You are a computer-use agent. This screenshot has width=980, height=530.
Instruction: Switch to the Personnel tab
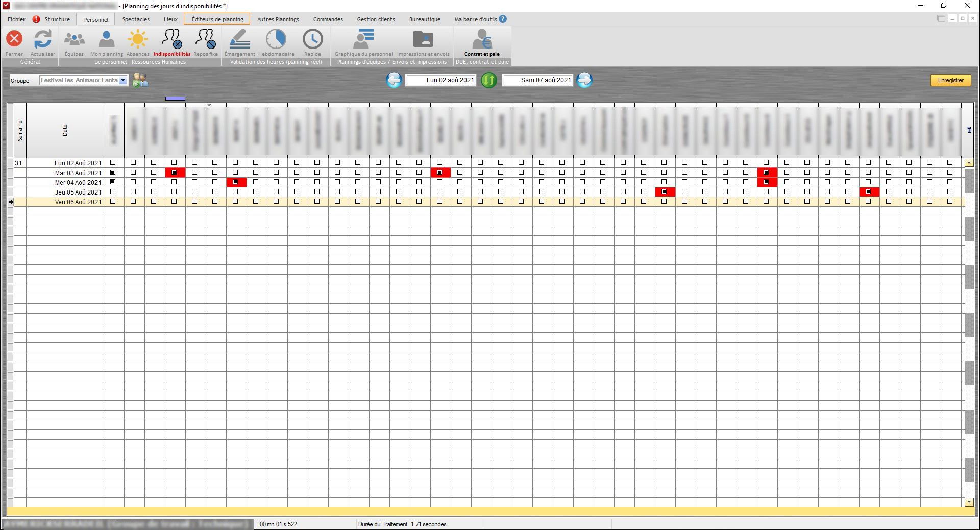coord(96,19)
